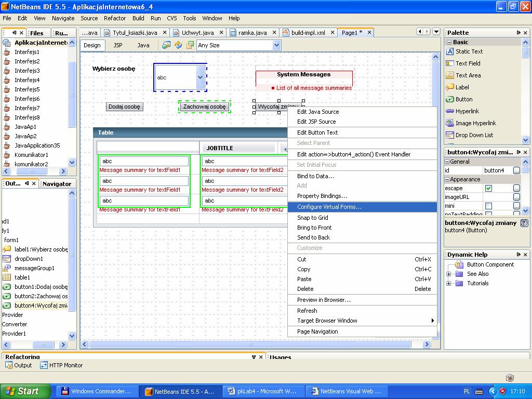The width and height of the screenshot is (532, 399).
Task: Click the dropDown1 icon in the outline
Action: pyautogui.click(x=7, y=259)
